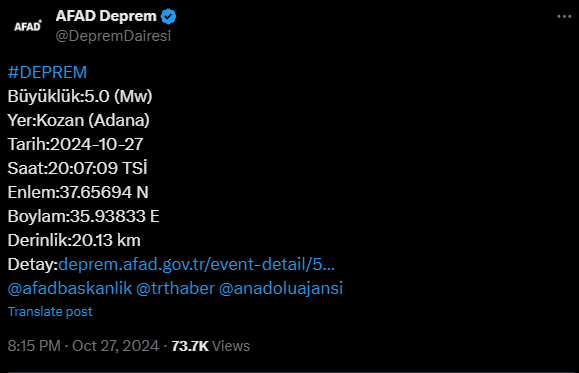The height and width of the screenshot is (373, 579).
Task: Click the Enlem:37.65694 N text line
Action: tap(78, 192)
